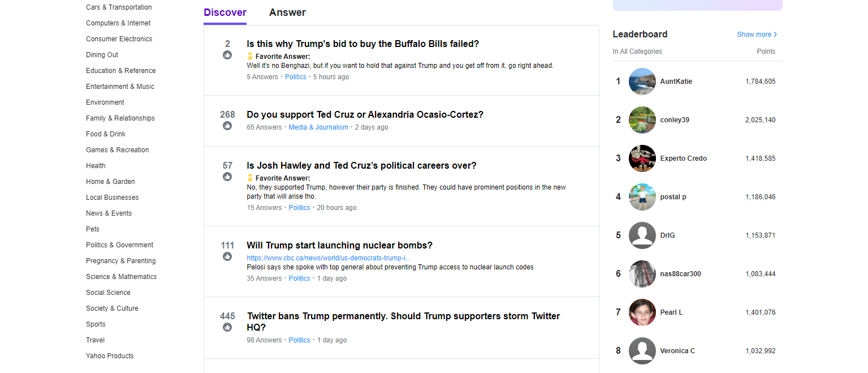Open the Politics category under the nuclear bombs question
This screenshot has width=868, height=373.
coord(299,278)
